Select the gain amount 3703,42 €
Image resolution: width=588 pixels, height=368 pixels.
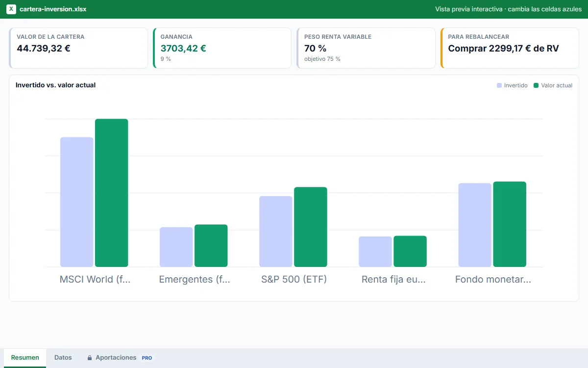tap(183, 48)
